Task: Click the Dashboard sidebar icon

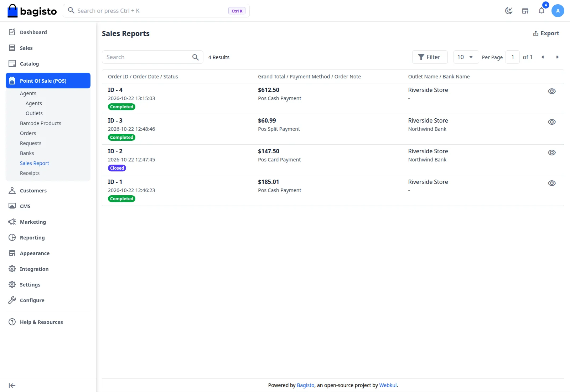Action: tap(12, 32)
